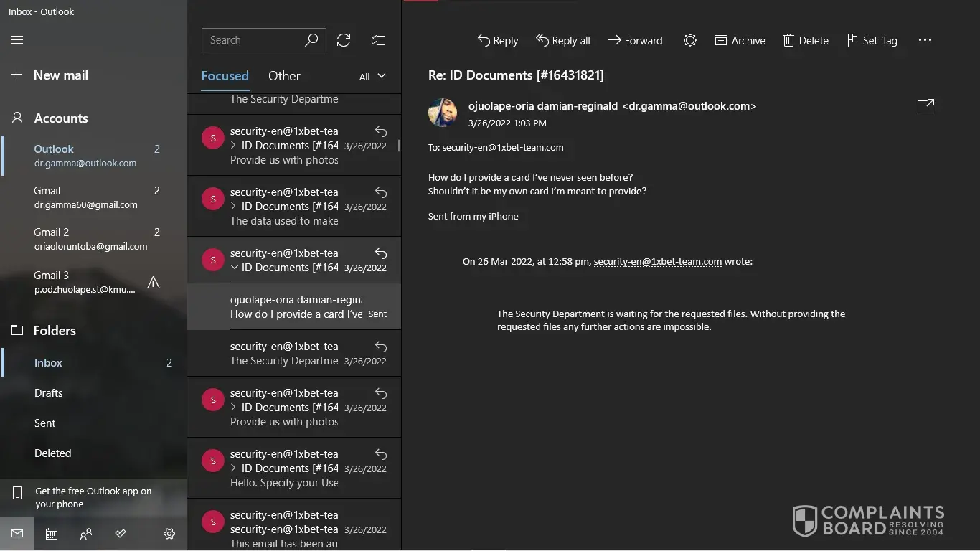Toggle dark mode with sun icon
The image size is (980, 551).
click(689, 41)
